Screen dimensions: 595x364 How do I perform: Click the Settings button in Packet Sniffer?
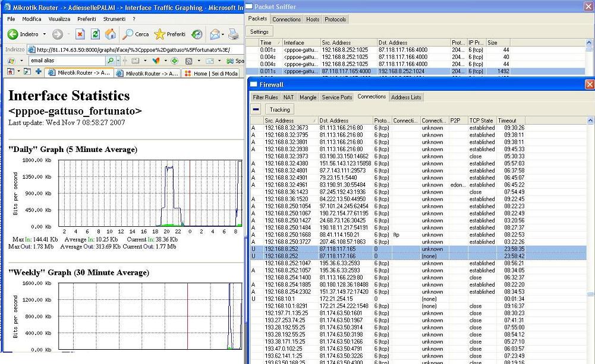[259, 31]
